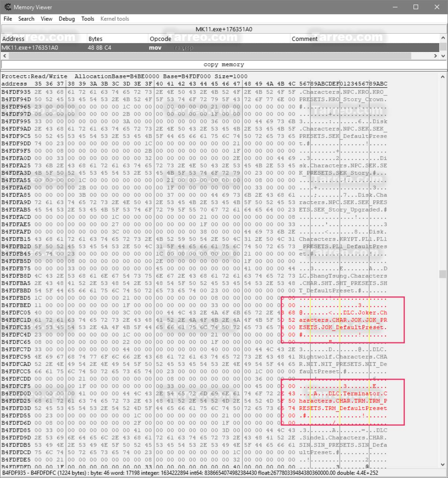Maximize the Memory Viewer window

point(416,7)
